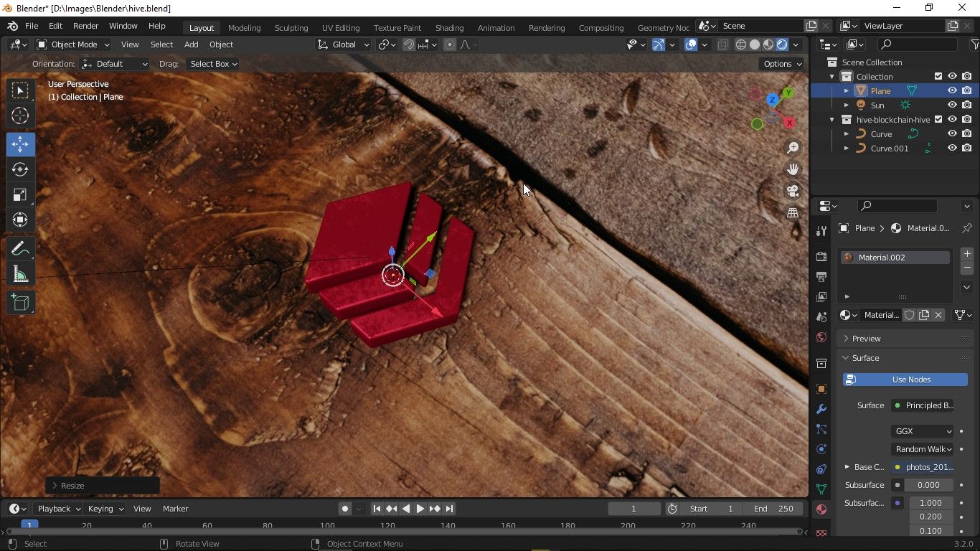
Task: Pin the properties panel context
Action: tap(967, 228)
